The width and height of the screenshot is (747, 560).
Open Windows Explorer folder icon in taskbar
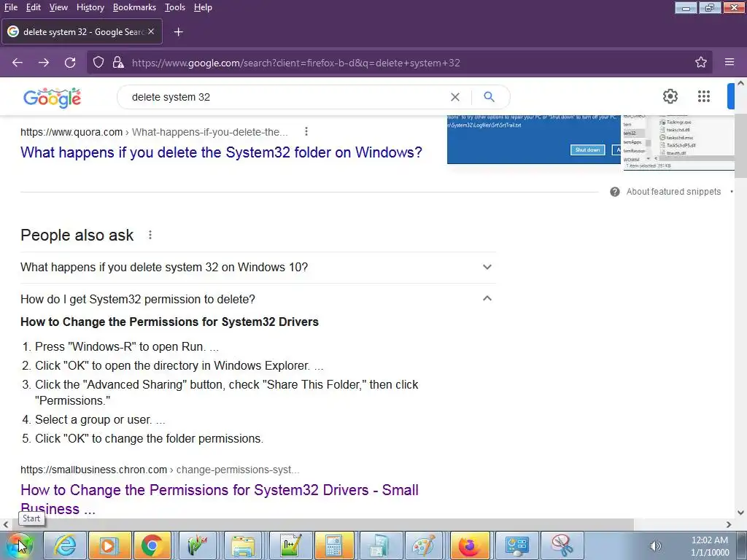point(243,545)
